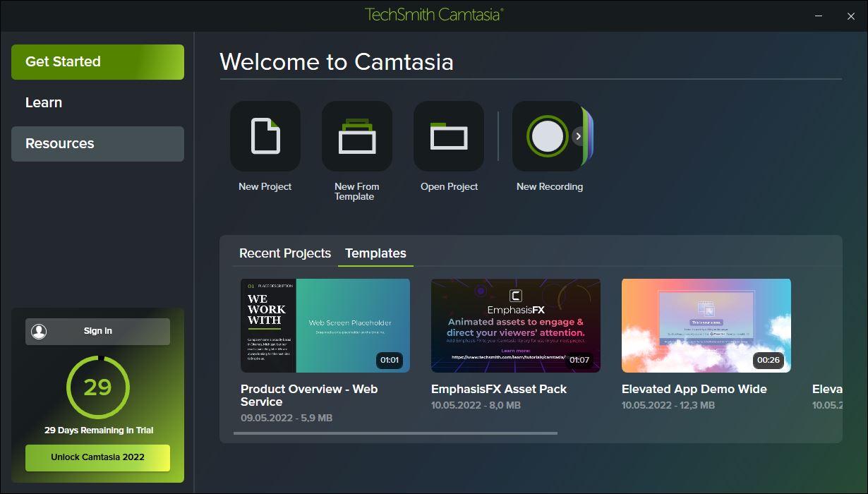Click the New From Template label

[x=357, y=192]
